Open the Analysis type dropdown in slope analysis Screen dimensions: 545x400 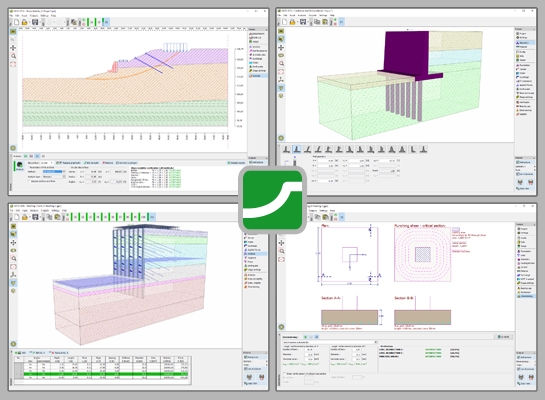tap(54, 177)
